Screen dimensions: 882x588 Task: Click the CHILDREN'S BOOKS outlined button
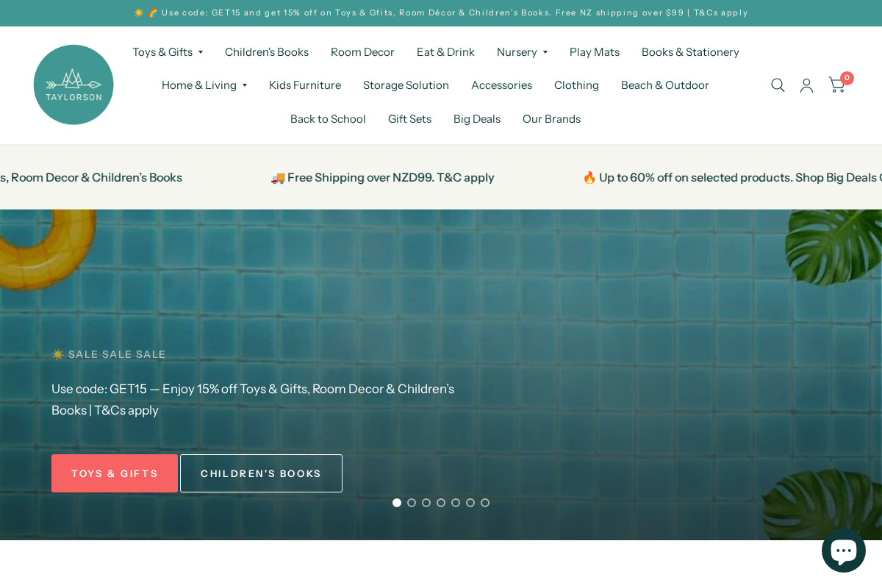point(261,473)
